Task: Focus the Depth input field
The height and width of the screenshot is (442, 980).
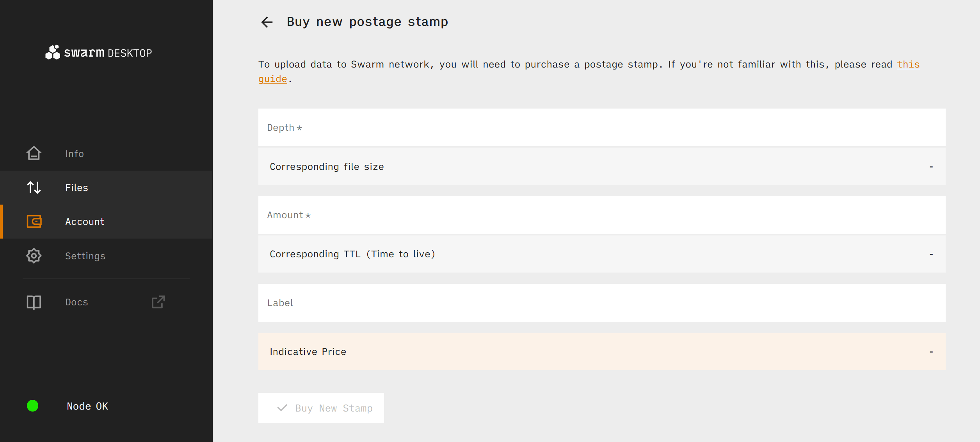Action: point(601,127)
